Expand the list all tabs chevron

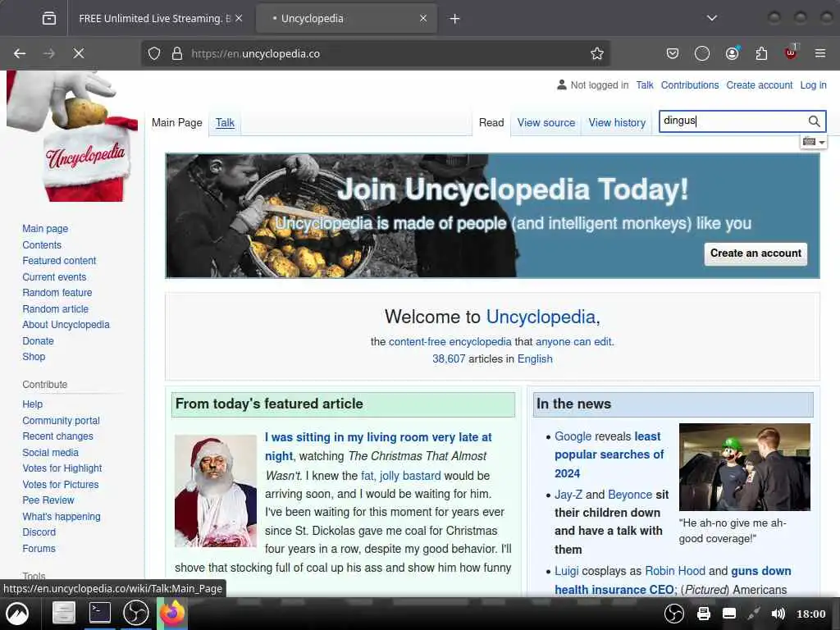pyautogui.click(x=712, y=18)
